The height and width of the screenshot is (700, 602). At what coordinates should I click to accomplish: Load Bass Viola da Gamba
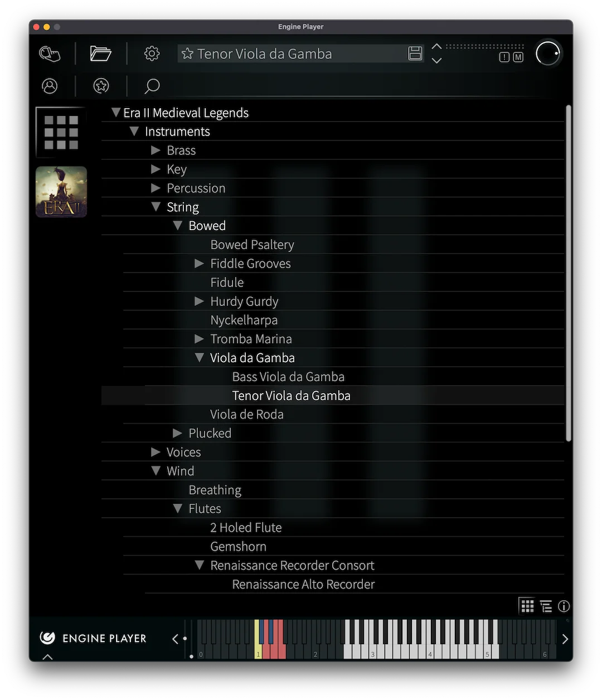click(288, 377)
